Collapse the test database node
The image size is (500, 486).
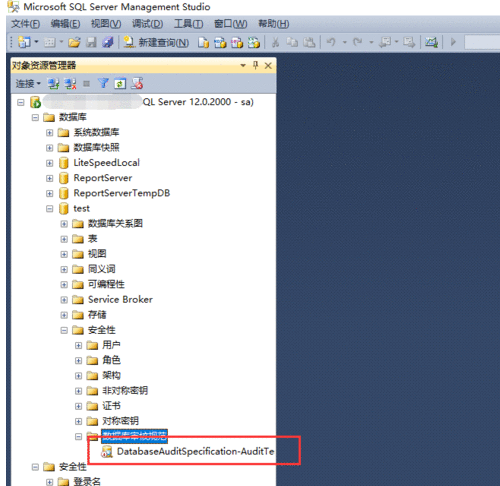pyautogui.click(x=49, y=209)
